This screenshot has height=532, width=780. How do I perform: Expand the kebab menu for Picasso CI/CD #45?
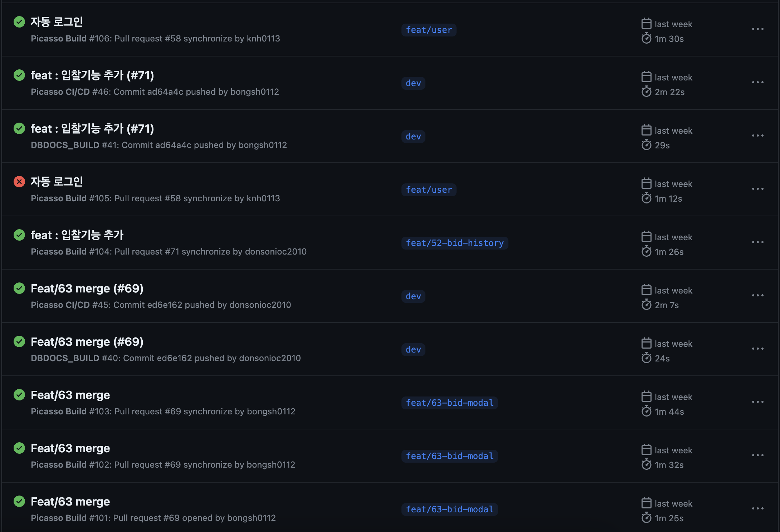[x=757, y=296]
